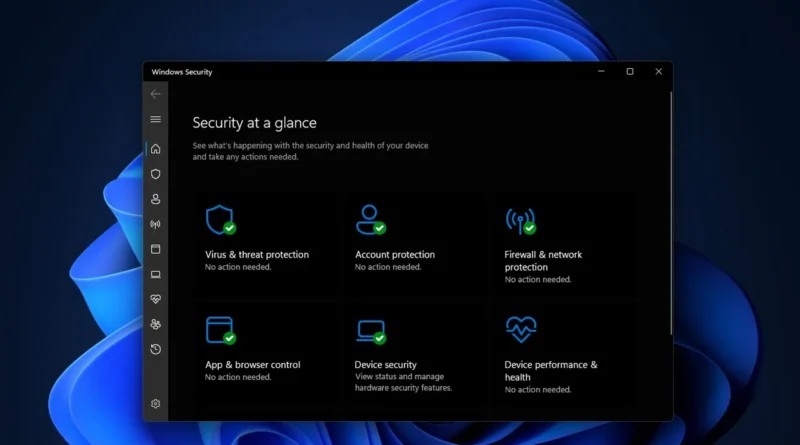
Task: Open Device performance & health heart icon in sidebar
Action: (156, 299)
